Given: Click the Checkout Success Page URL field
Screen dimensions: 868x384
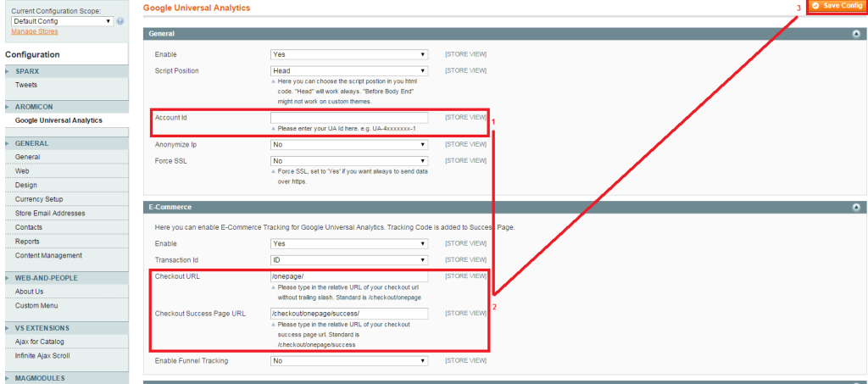Looking at the screenshot, I should [x=349, y=314].
